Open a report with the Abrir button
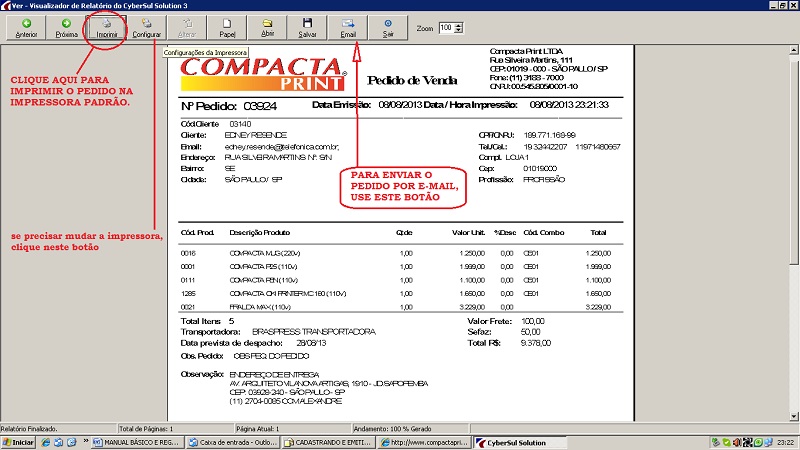The image size is (800, 450). click(x=267, y=28)
